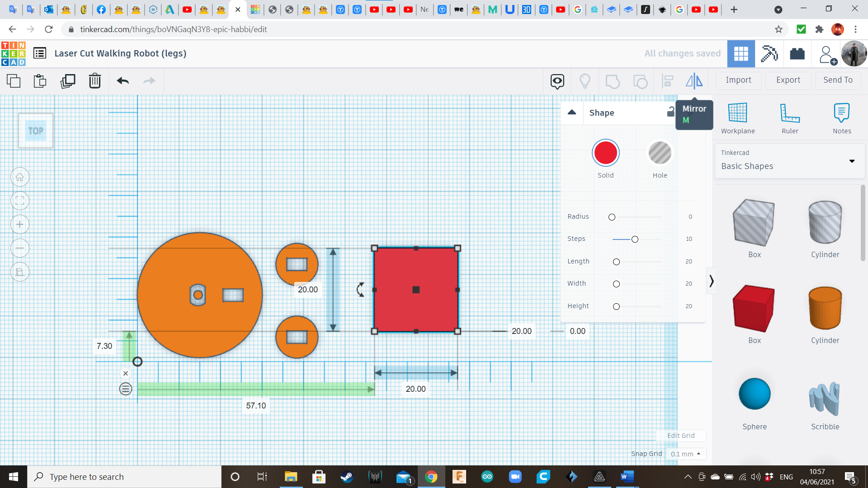
Task: Click the Snap Grid input field
Action: (x=684, y=454)
